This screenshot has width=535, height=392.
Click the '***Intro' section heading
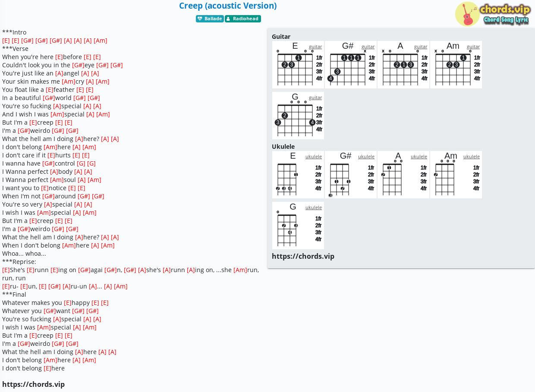coord(14,32)
